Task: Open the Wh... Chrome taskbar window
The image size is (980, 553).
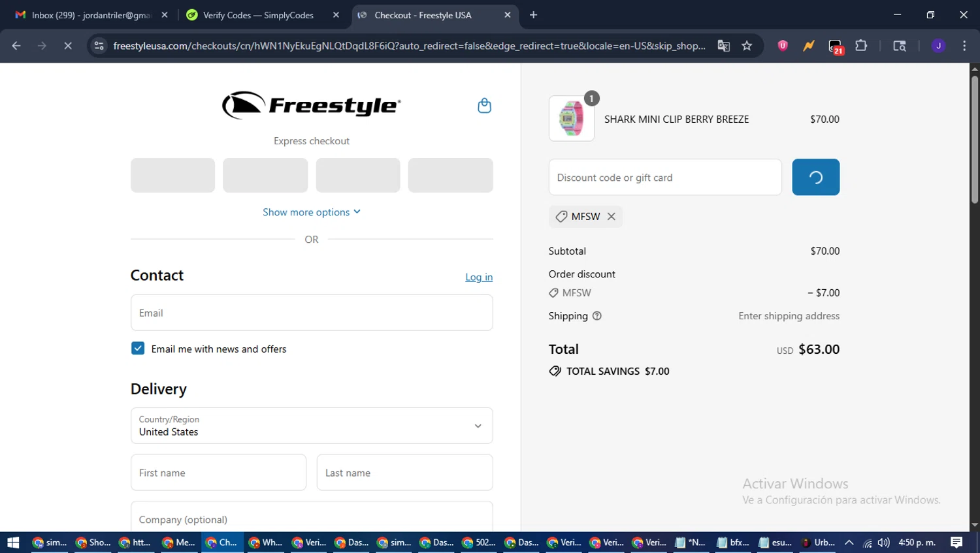Action: pyautogui.click(x=265, y=543)
